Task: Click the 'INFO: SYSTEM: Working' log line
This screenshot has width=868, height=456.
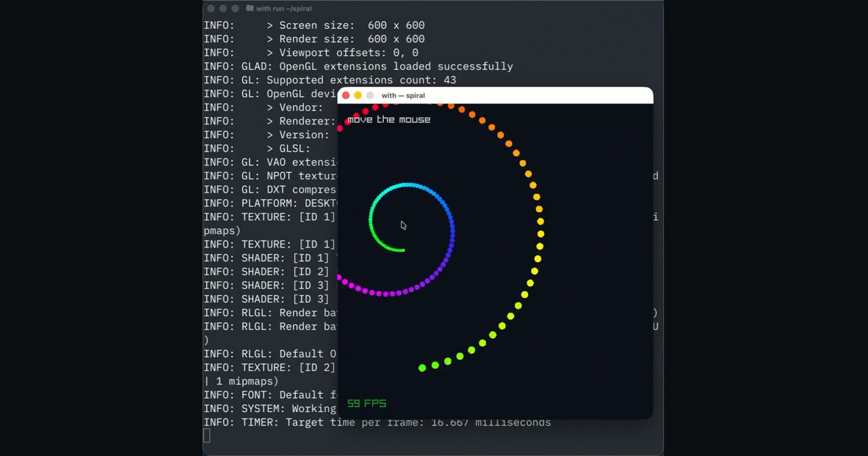Action: tap(270, 408)
